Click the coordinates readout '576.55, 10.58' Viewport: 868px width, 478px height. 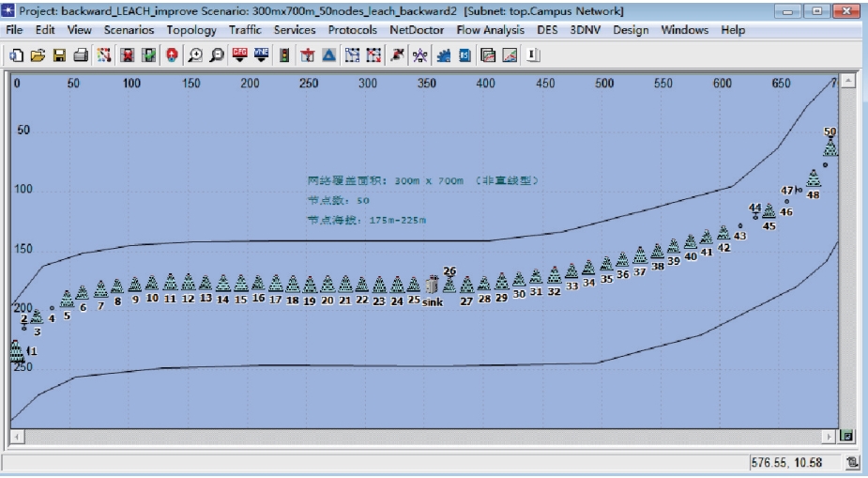786,462
